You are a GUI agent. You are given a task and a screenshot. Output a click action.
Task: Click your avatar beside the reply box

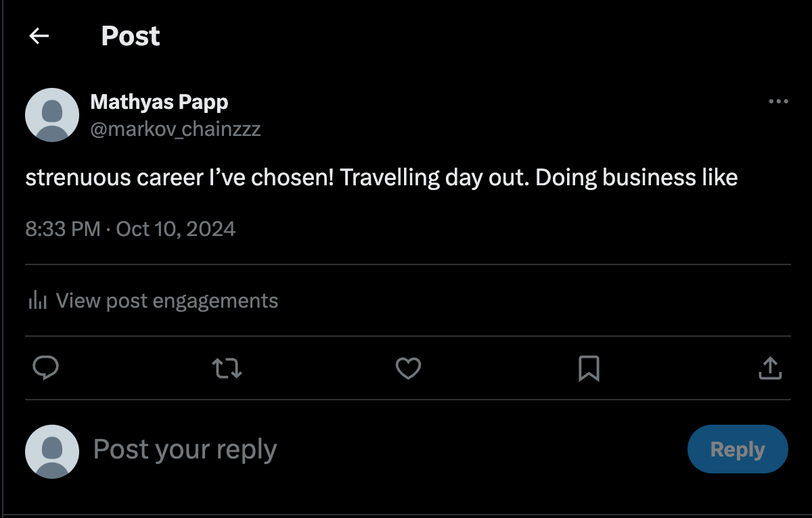tap(52, 450)
